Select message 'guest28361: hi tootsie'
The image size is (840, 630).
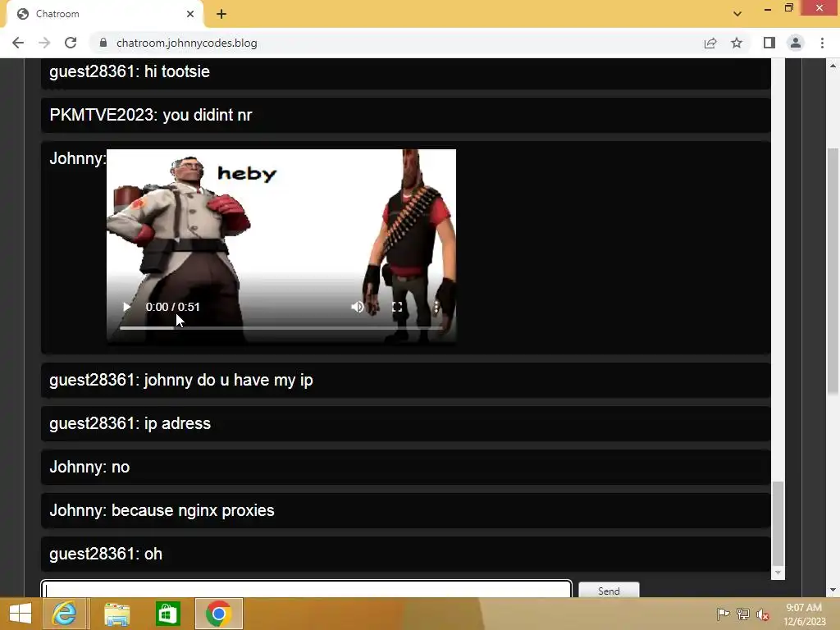(x=405, y=72)
